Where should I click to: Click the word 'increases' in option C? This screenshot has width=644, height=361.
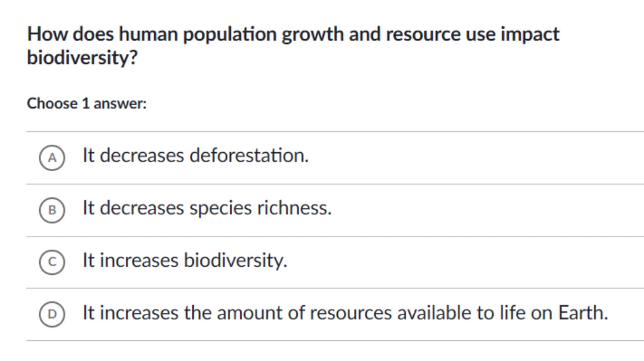coord(139,260)
